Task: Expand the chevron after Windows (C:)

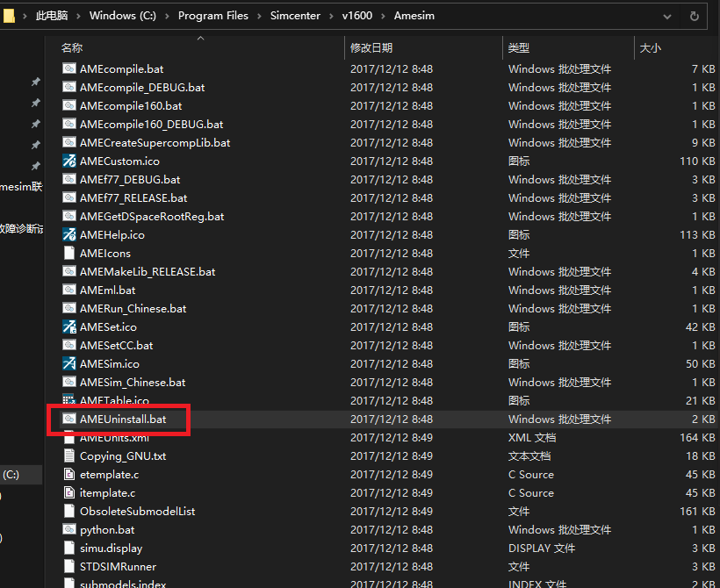Action: [167, 16]
